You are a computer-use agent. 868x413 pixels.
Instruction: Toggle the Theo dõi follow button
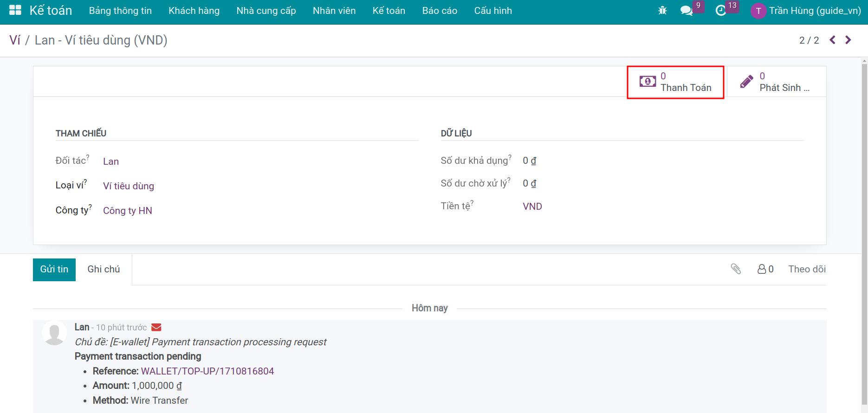(807, 269)
